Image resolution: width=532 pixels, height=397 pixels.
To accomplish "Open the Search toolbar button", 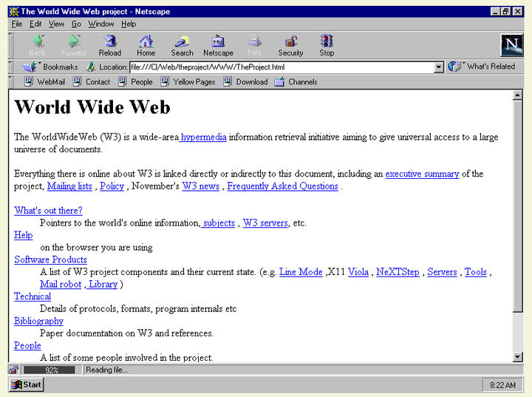I will (182, 44).
